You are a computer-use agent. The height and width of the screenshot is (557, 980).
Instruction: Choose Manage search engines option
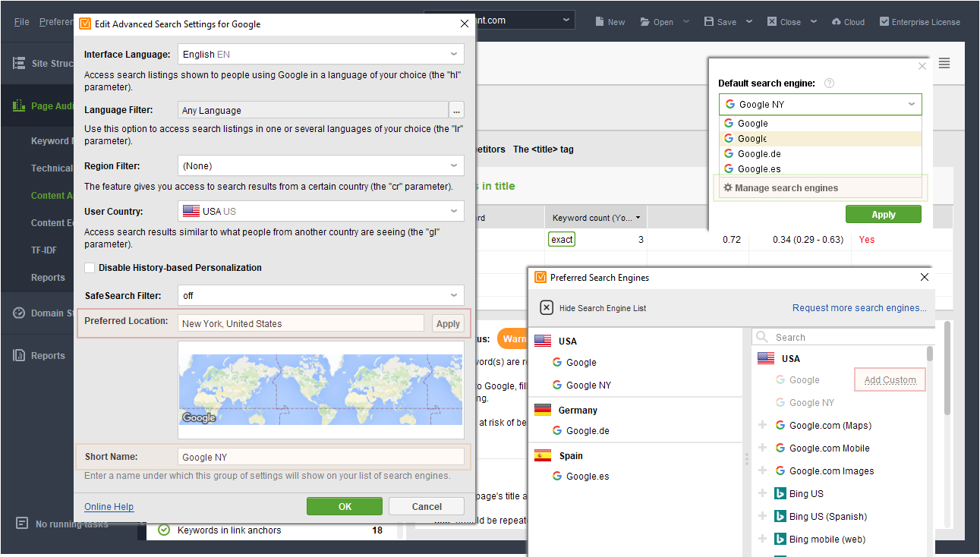(x=820, y=188)
